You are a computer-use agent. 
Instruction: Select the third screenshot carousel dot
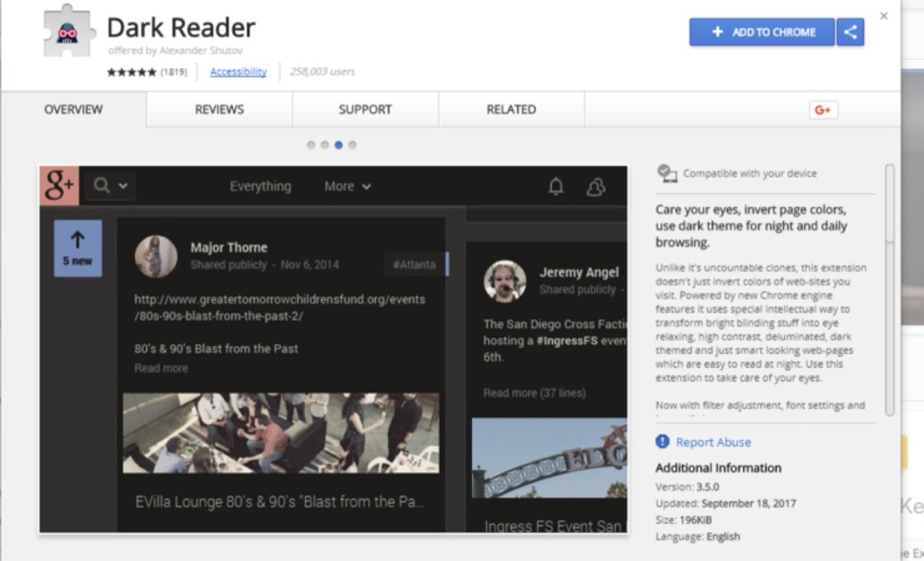339,145
